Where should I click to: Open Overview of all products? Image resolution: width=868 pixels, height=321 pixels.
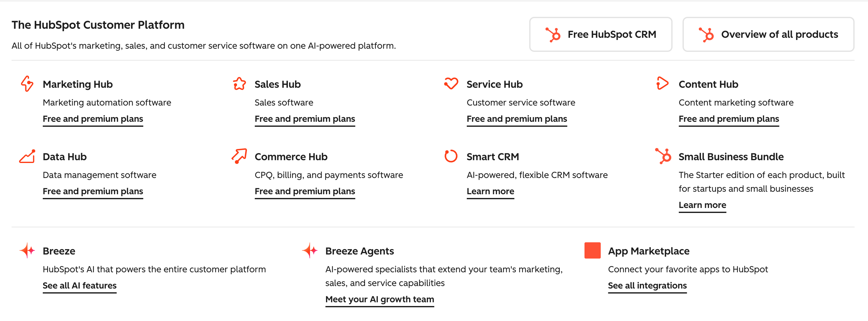pos(768,34)
